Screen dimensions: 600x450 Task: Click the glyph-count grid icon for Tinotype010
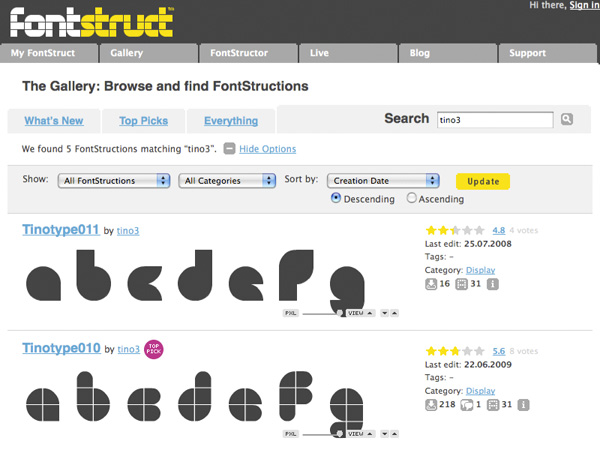(x=493, y=404)
